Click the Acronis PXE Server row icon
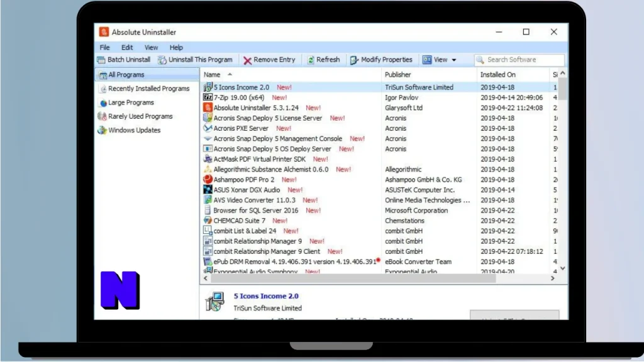 click(x=208, y=128)
